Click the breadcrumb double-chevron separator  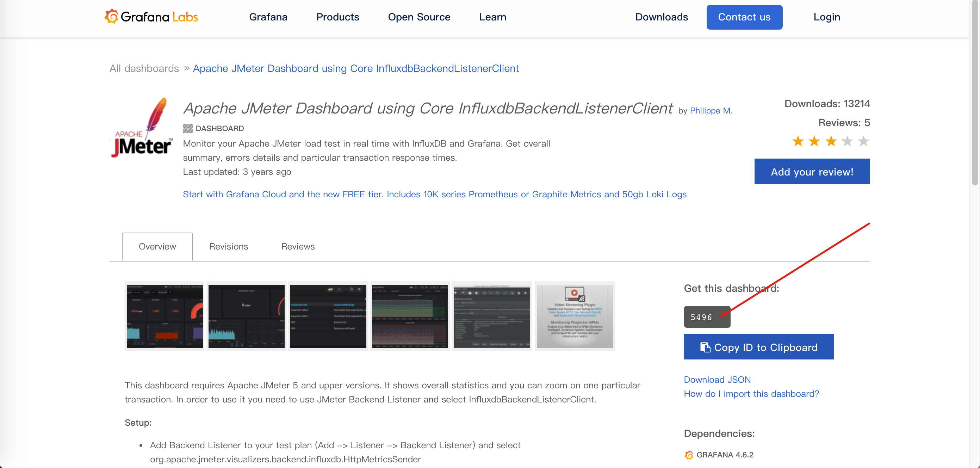186,68
